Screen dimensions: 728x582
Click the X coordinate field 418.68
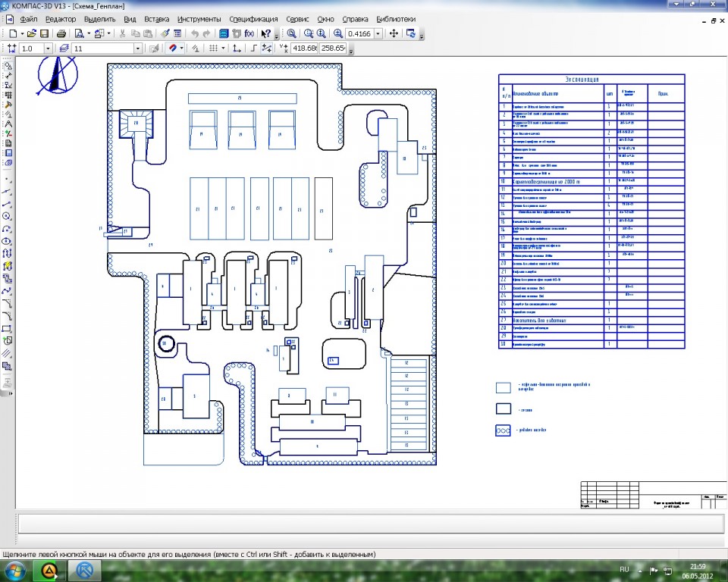tap(305, 48)
